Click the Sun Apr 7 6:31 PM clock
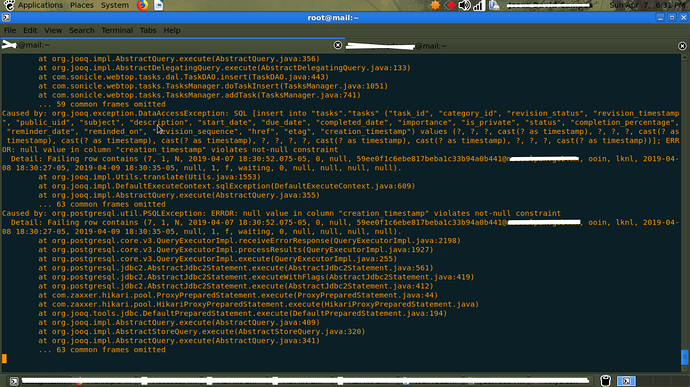This screenshot has width=690, height=387. pyautogui.click(x=647, y=5)
